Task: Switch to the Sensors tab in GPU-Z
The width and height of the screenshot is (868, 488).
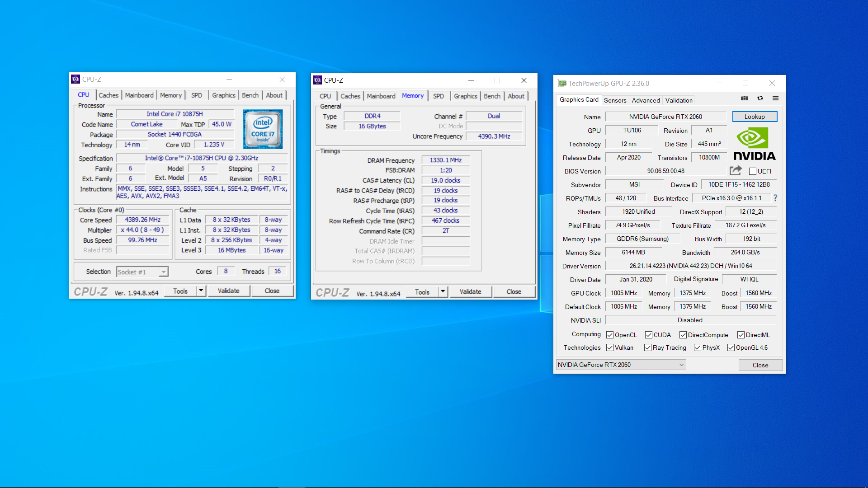Action: [615, 100]
